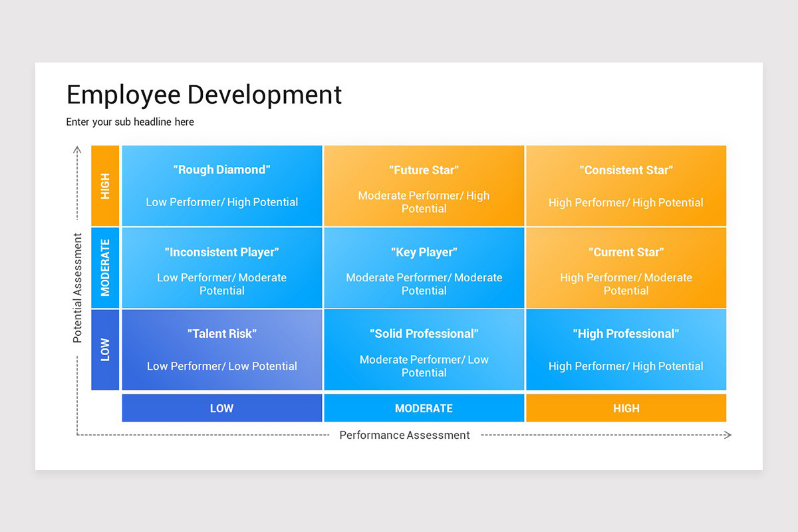Select the Employee Development title text
The image size is (798, 532).
204,96
